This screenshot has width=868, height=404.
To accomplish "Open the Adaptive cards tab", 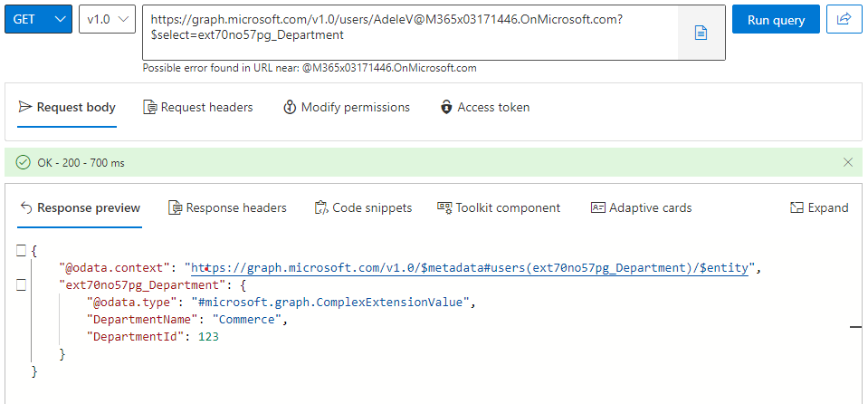I will (641, 207).
